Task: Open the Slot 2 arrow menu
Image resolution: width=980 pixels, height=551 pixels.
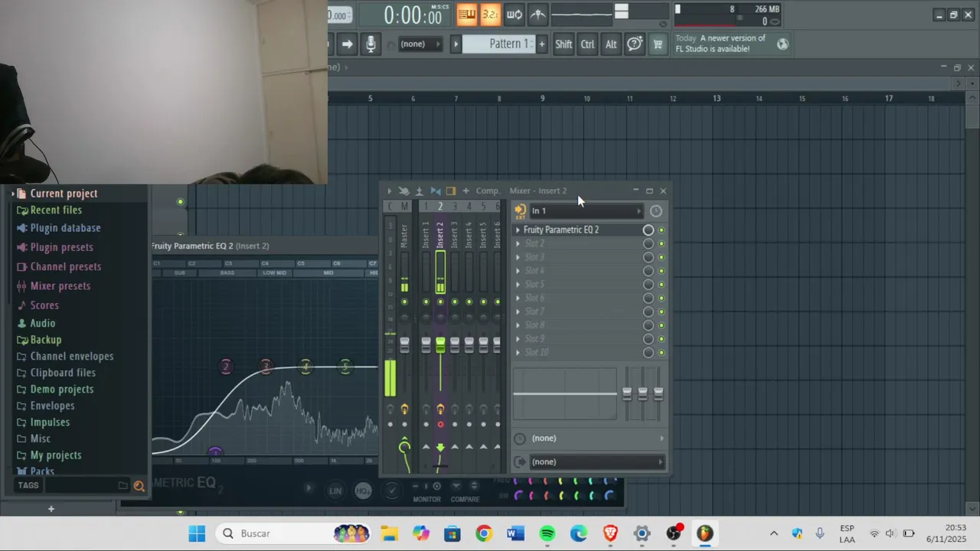Action: 518,243
